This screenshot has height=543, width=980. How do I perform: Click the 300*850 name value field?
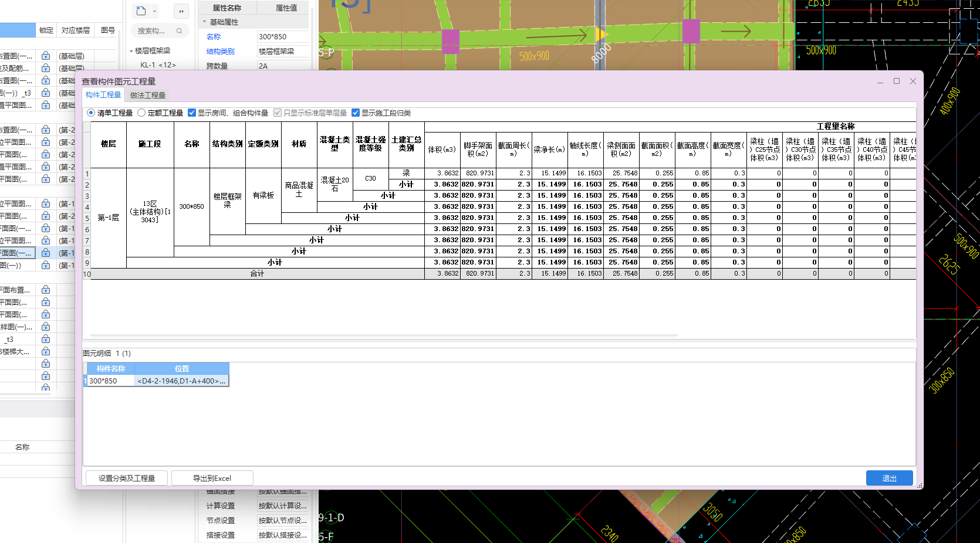tap(283, 37)
